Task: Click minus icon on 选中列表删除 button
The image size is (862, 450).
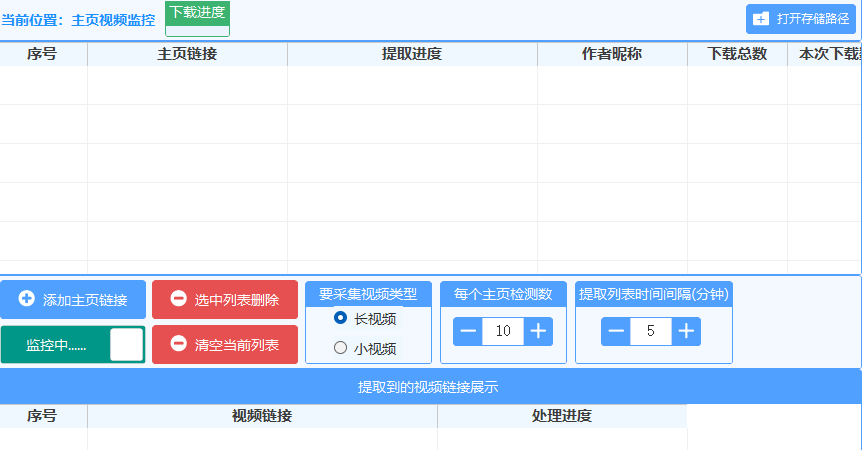Action: click(x=178, y=299)
